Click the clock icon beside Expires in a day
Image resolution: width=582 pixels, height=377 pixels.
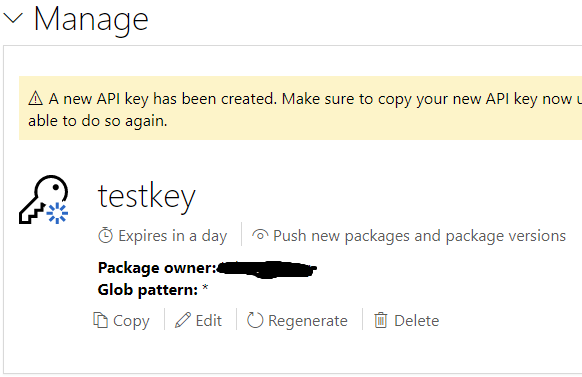coord(105,236)
